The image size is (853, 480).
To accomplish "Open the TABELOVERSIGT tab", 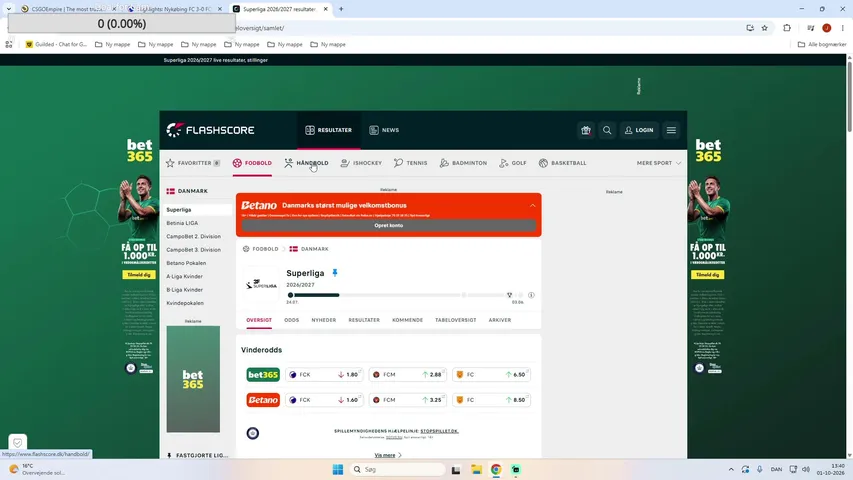I will [455, 320].
